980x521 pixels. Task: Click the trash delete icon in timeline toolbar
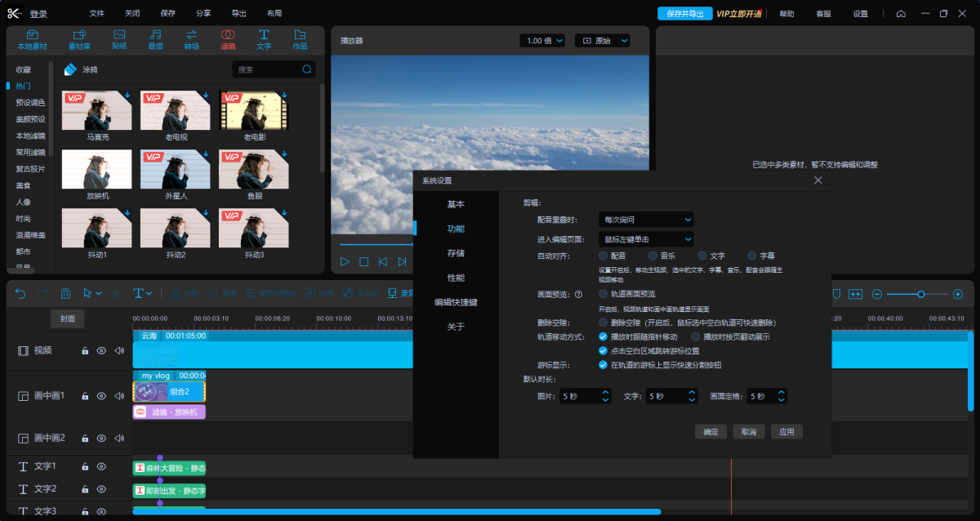point(65,293)
